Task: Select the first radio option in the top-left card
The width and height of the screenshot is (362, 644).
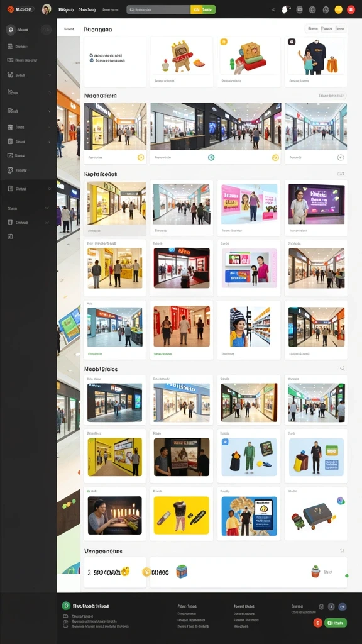Action: click(x=92, y=55)
